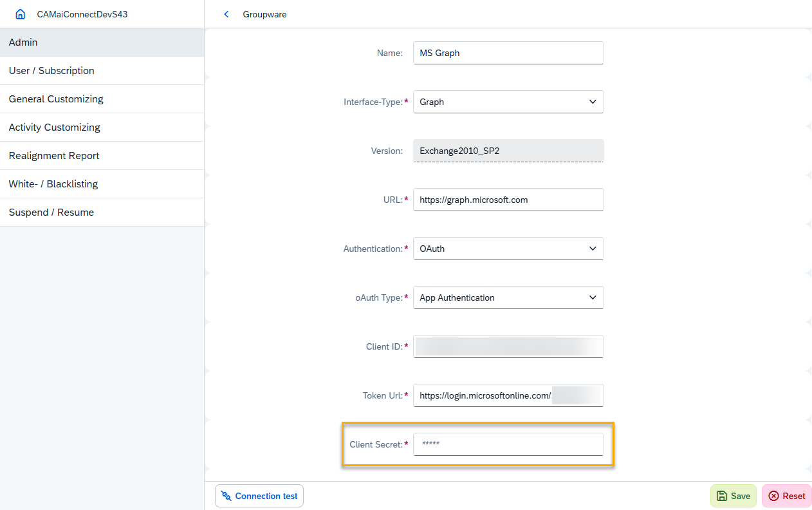Screen dimensions: 812x510
Task: Save the Groupware settings
Action: pos(733,496)
